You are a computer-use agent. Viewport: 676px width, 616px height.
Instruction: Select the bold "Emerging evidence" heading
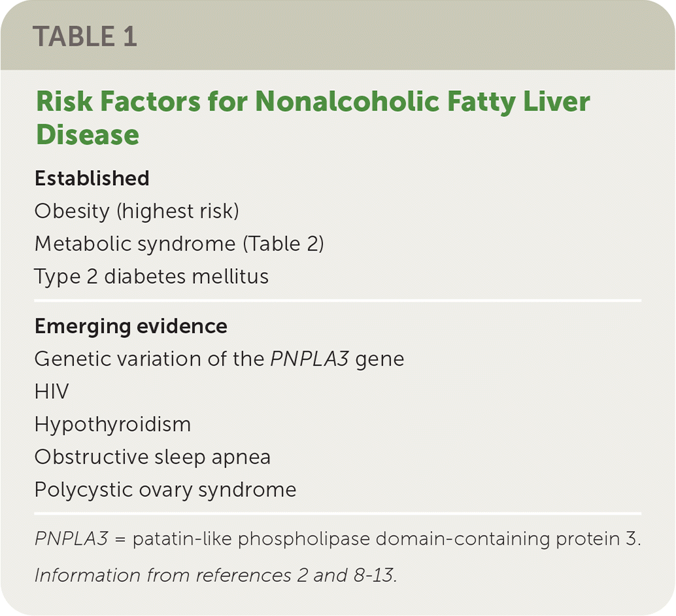point(131,326)
